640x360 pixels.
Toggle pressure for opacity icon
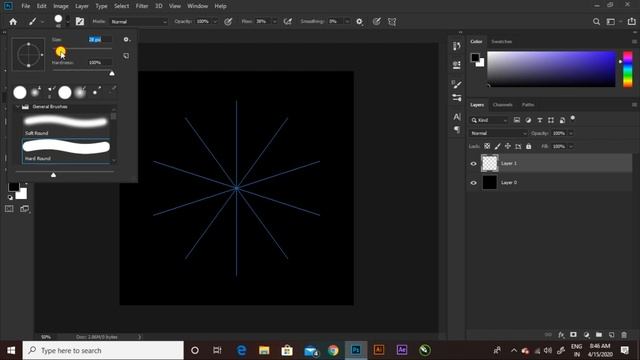(228, 22)
